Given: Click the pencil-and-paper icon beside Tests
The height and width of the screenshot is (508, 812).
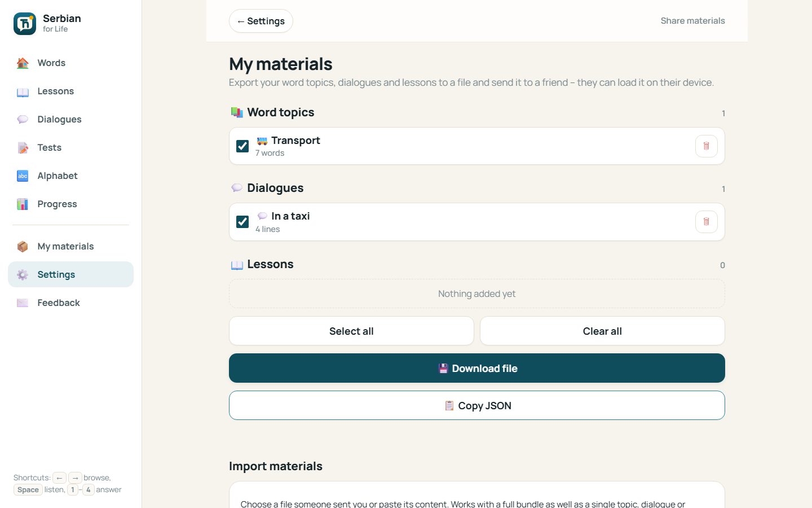Looking at the screenshot, I should [x=23, y=148].
